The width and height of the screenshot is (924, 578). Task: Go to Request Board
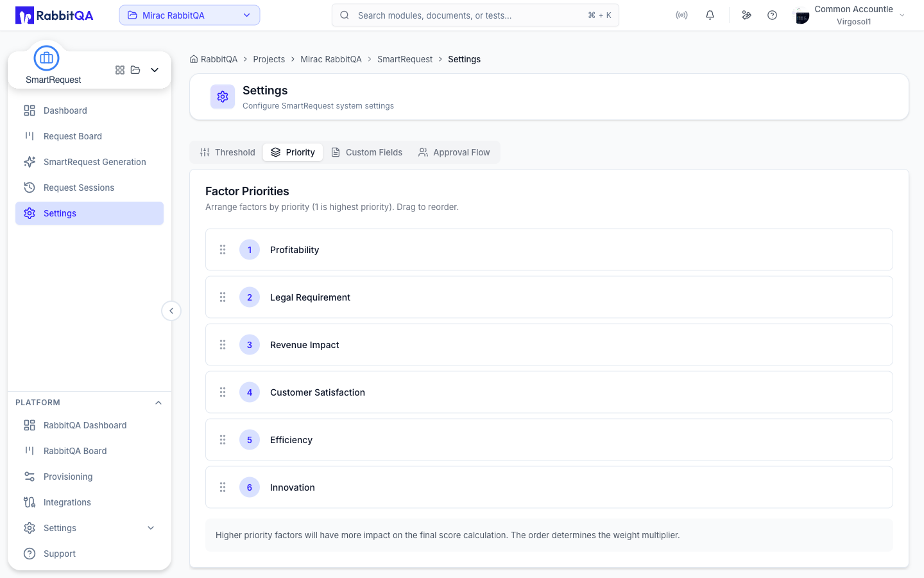tap(89, 136)
